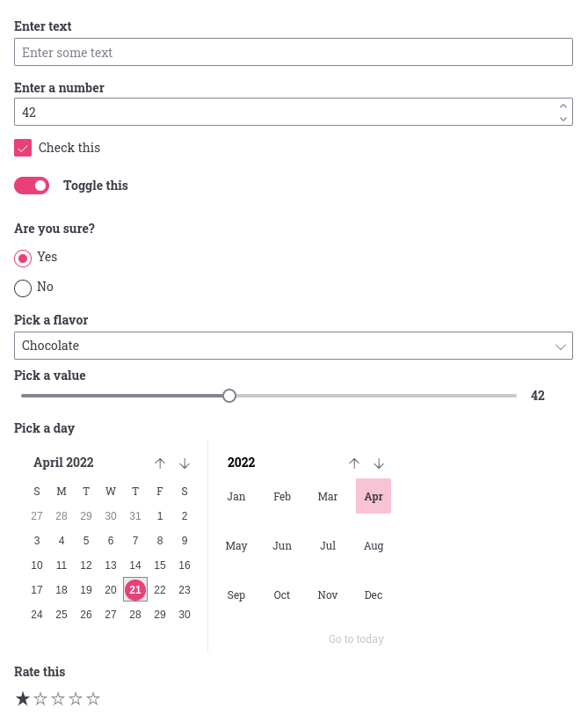Click the "Go to today" link
The height and width of the screenshot is (722, 588).
click(356, 639)
